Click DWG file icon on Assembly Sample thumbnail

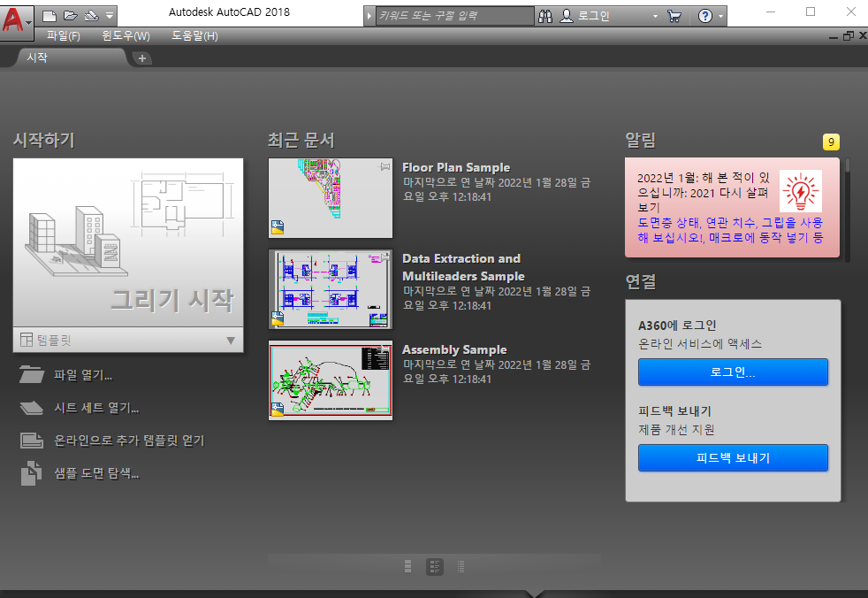(x=278, y=410)
